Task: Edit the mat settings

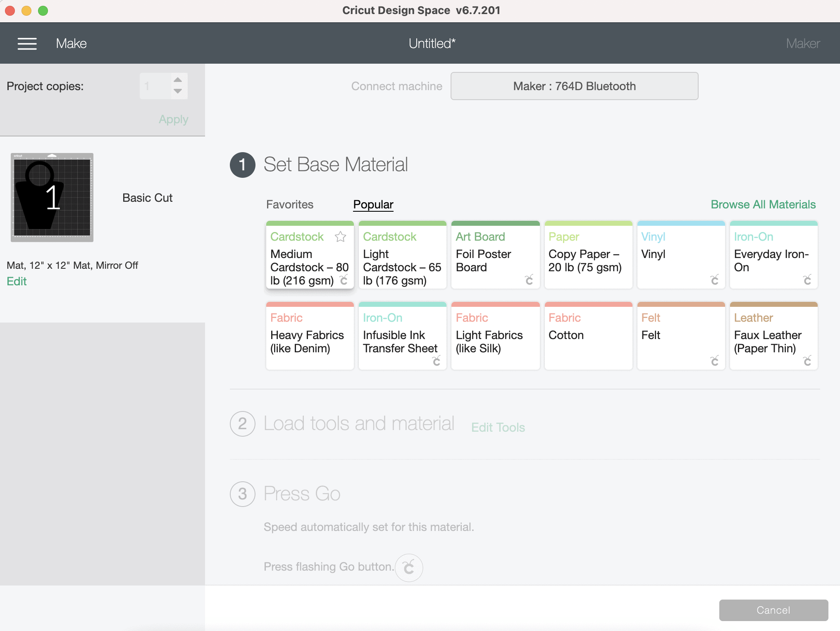Action: [x=17, y=281]
